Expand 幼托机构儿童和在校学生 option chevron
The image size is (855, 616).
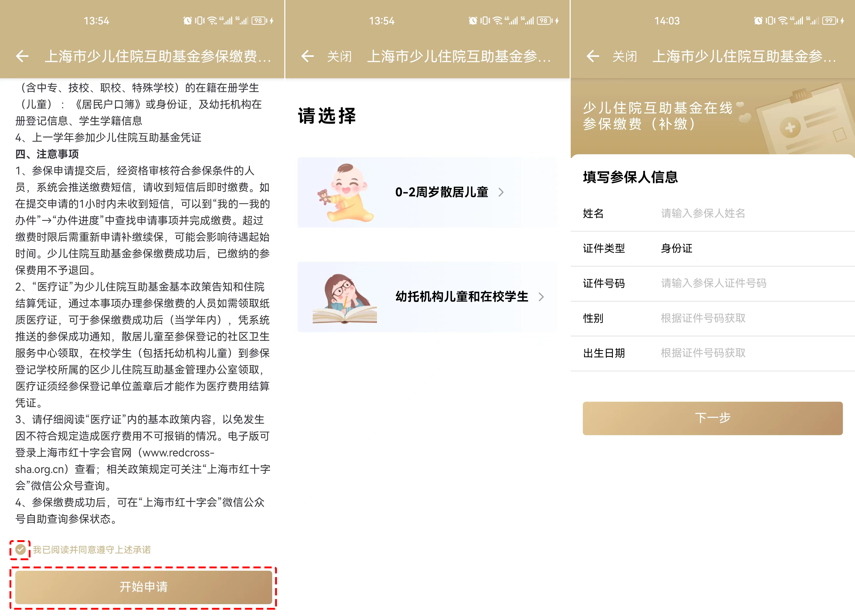(541, 297)
